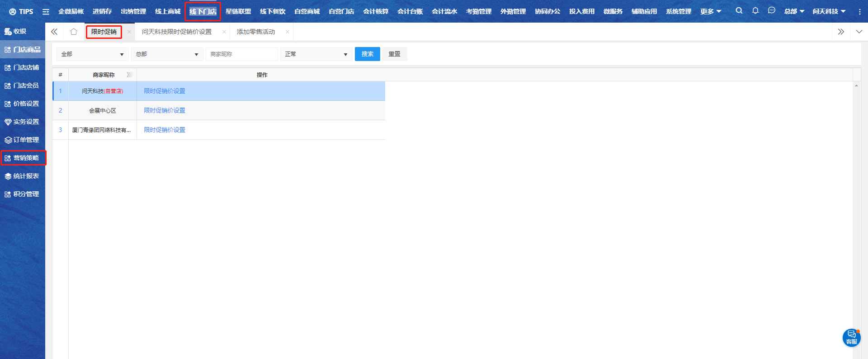Open the 正常 status dropdown
This screenshot has width=868, height=359.
(x=316, y=54)
